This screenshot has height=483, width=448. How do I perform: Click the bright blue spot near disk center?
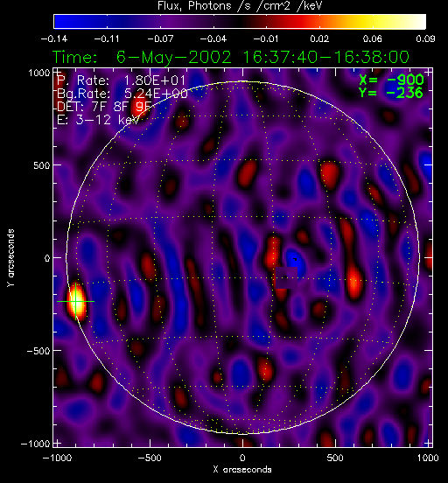tap(295, 262)
